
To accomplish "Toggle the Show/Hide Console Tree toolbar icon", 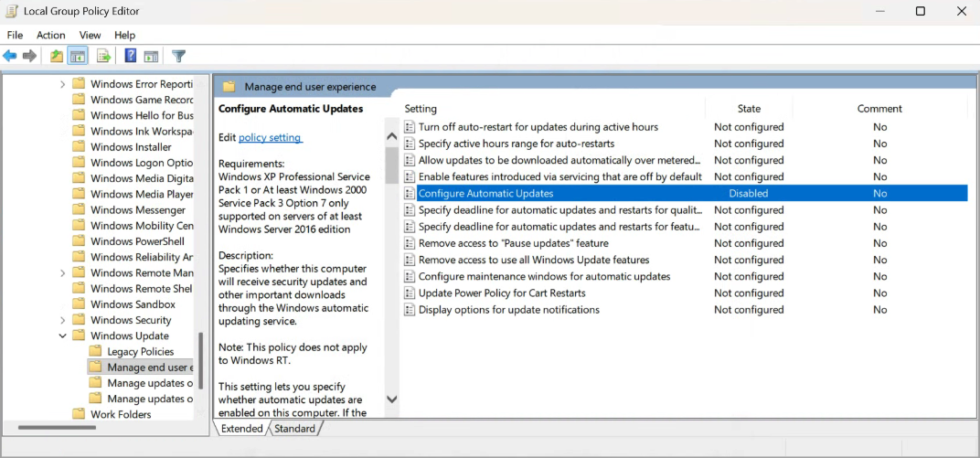I will click(79, 57).
